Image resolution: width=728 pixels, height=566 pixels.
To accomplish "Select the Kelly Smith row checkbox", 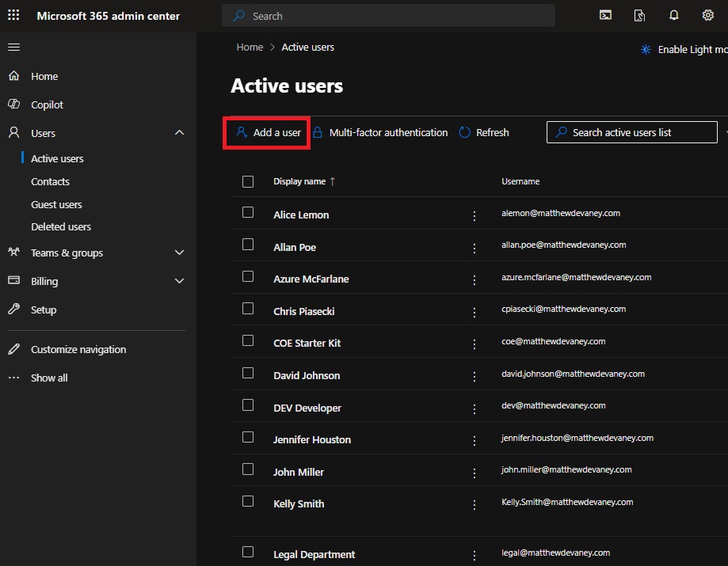I will [248, 501].
